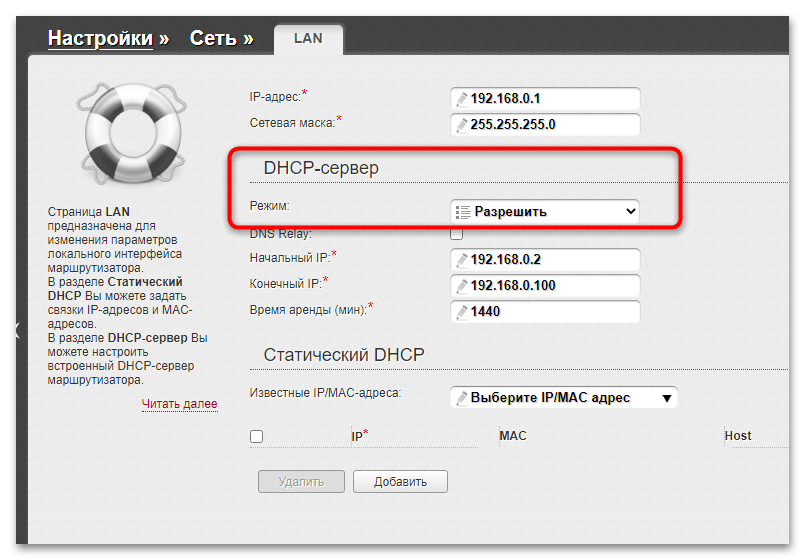This screenshot has width=805, height=560.
Task: Follow the Читать далее link
Action: (179, 404)
